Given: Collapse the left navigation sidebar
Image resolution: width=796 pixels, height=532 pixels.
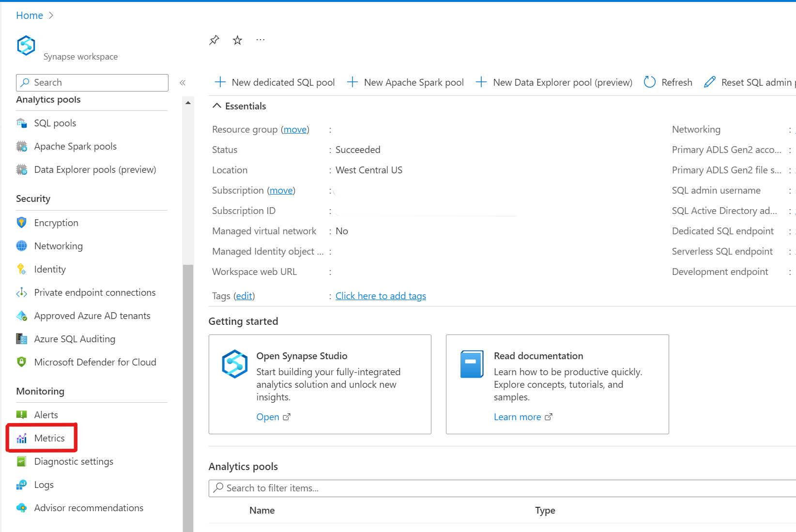Looking at the screenshot, I should (183, 83).
